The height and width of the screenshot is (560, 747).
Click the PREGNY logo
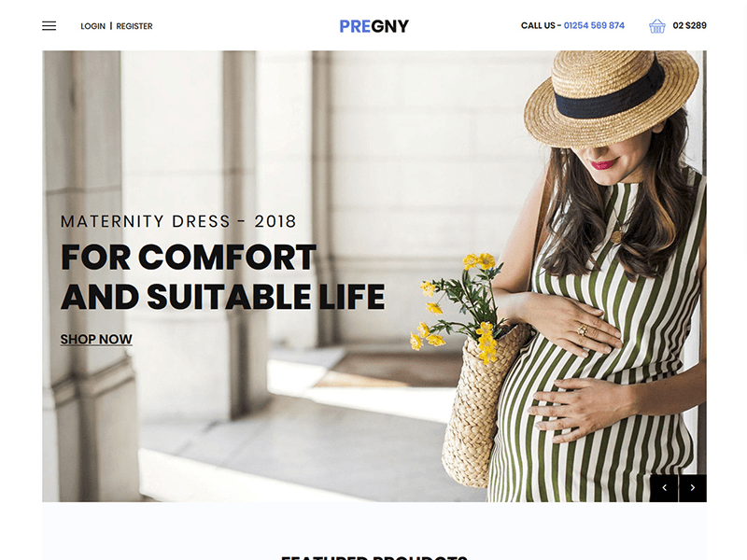point(374,26)
